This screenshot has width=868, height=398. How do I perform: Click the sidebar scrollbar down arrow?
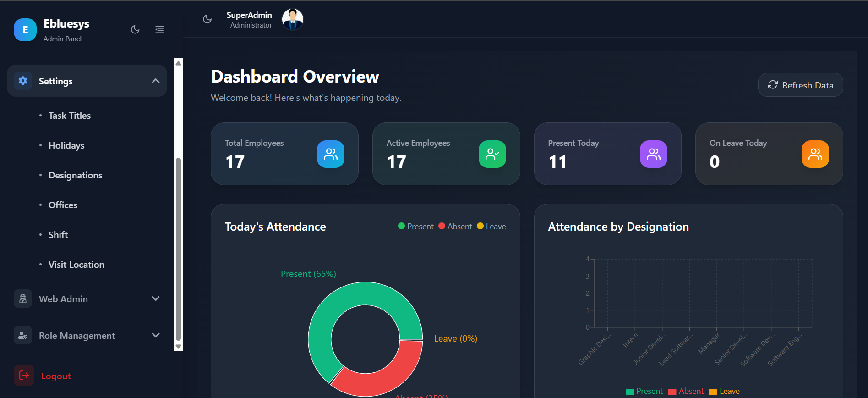tap(178, 347)
